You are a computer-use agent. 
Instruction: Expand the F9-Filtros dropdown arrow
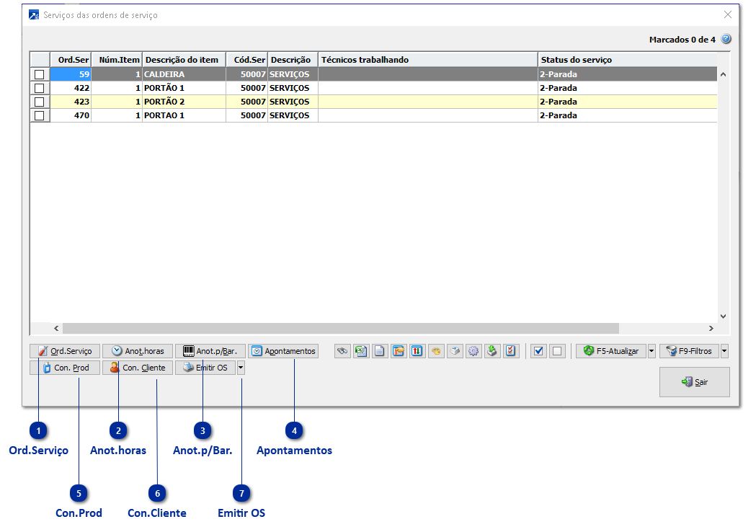click(x=724, y=351)
